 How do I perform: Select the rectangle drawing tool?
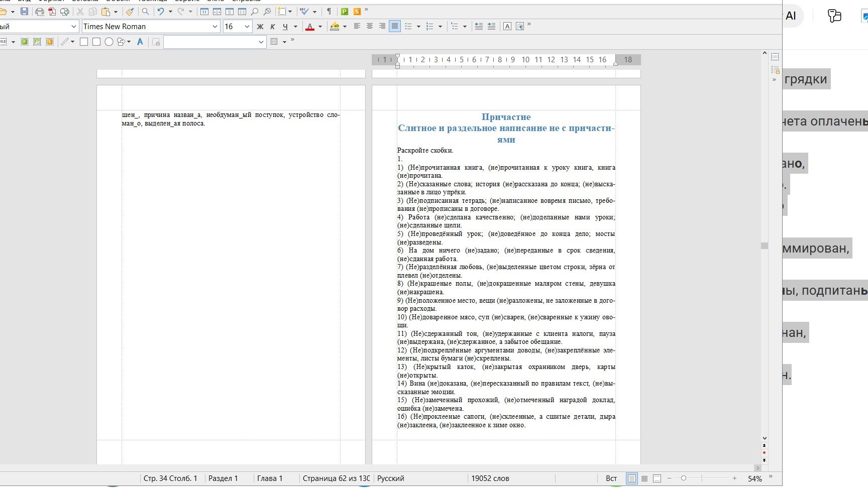point(84,42)
